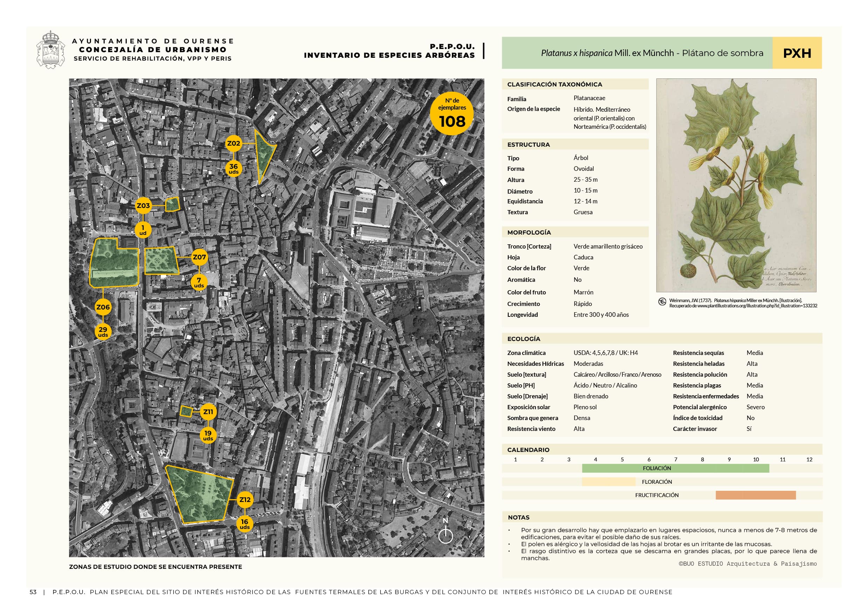Click the Z07 zone label circle
This screenshot has width=868, height=614.
(199, 258)
